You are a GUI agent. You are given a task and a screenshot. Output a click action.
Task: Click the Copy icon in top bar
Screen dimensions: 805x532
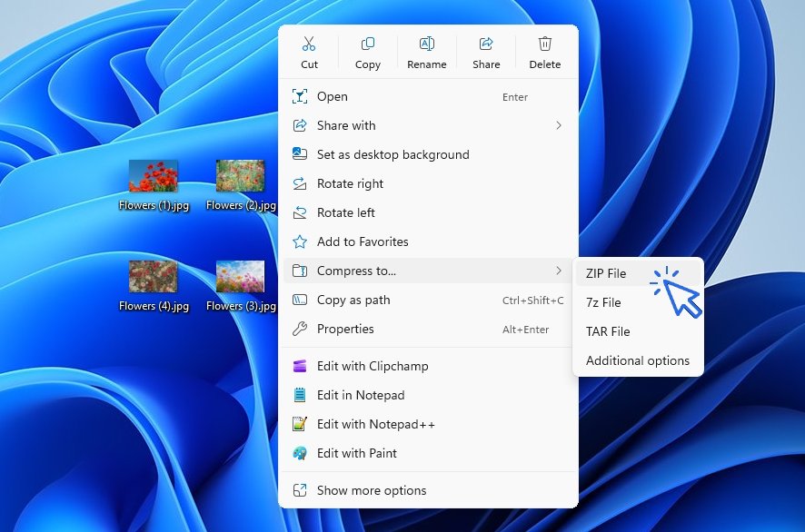tap(368, 44)
